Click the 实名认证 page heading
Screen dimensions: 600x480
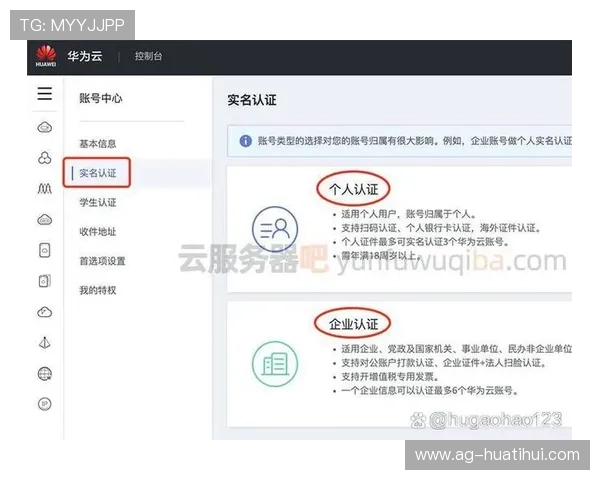pos(252,100)
